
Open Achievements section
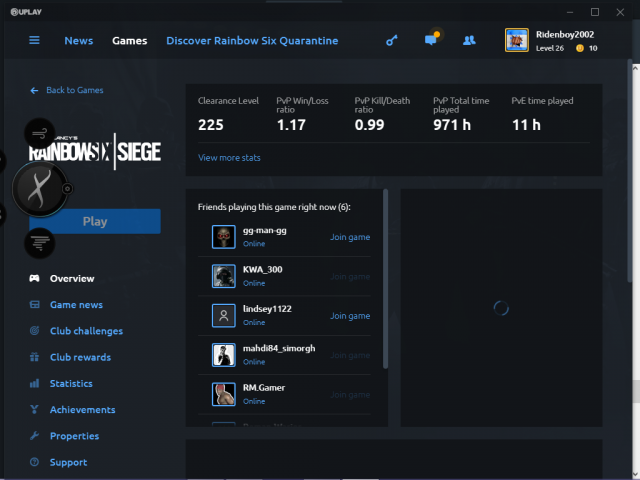82,409
